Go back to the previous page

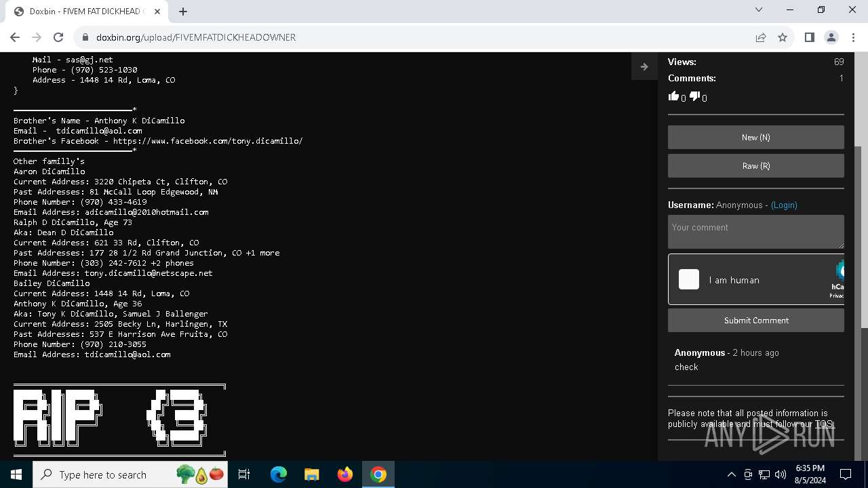pos(15,37)
